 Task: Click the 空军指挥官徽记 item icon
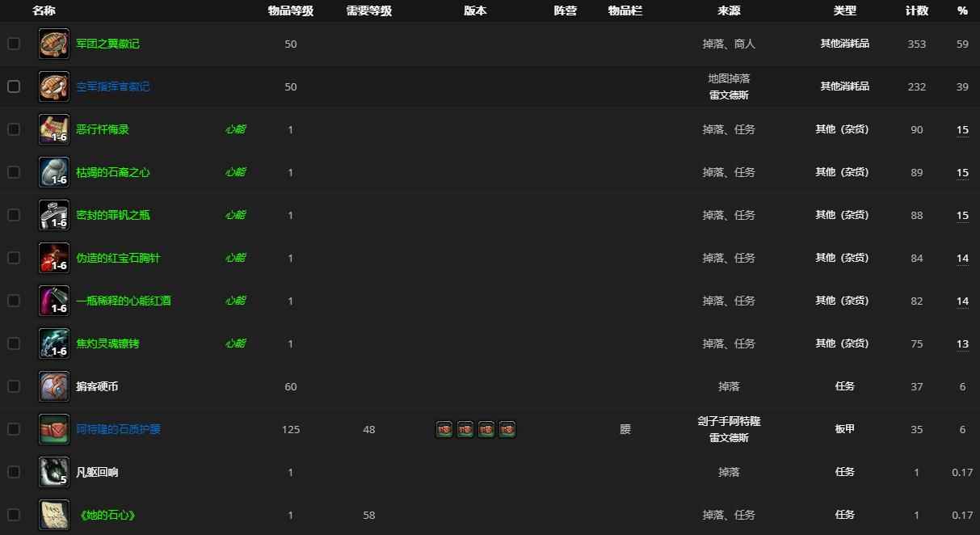point(54,86)
